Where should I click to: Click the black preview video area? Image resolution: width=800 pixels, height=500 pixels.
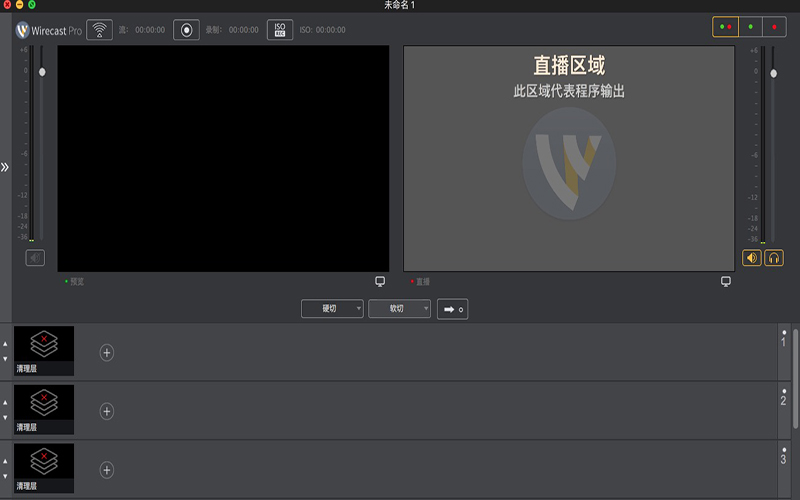(223, 158)
